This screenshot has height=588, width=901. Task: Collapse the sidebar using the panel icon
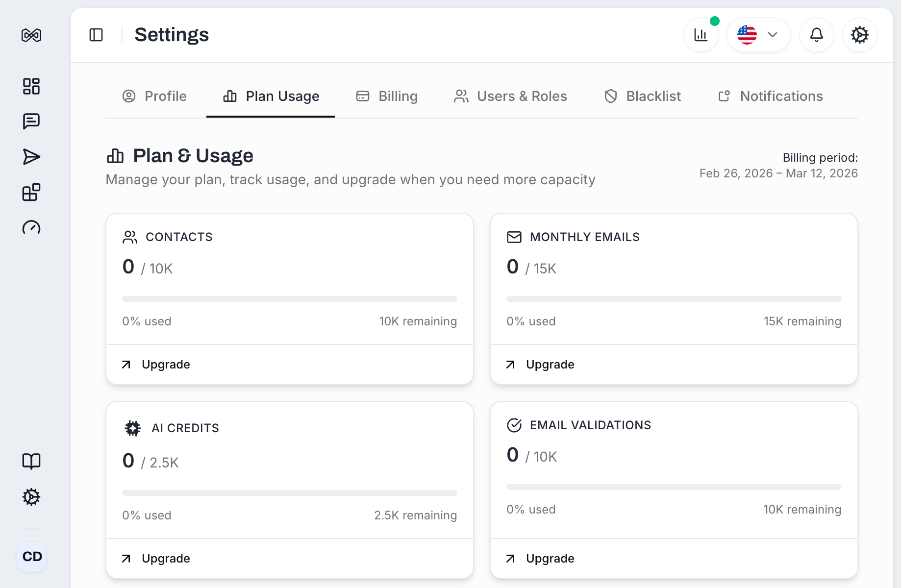click(x=96, y=34)
